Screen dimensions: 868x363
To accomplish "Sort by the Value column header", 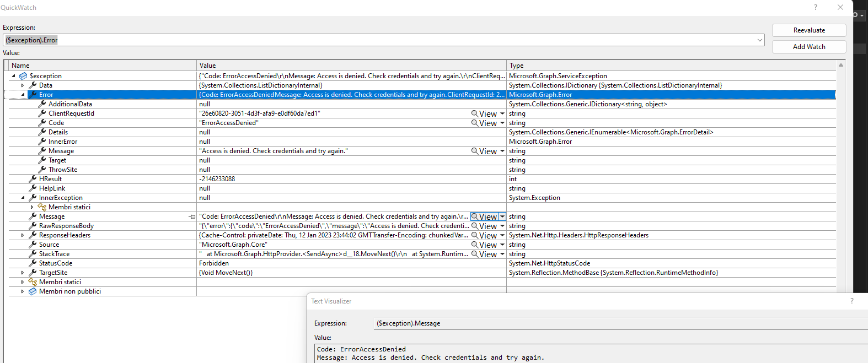I will pos(351,66).
